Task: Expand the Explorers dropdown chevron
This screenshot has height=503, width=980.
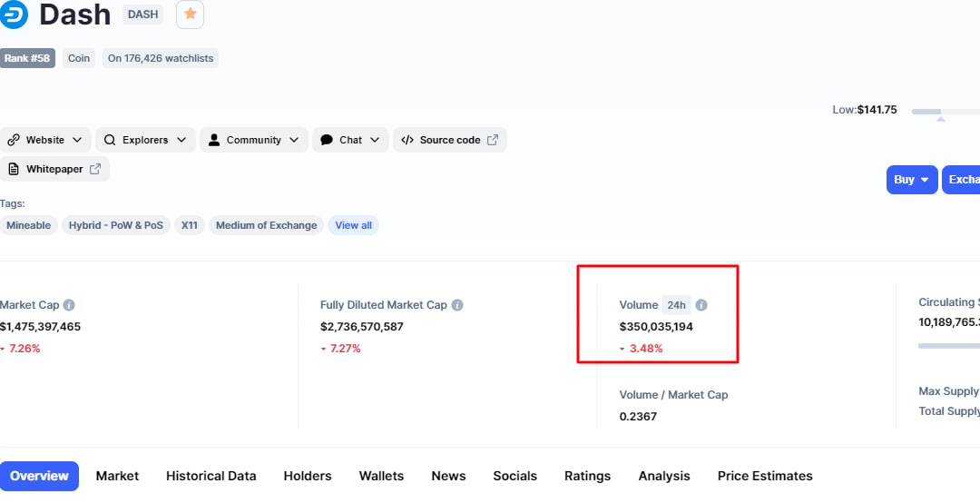Action: coord(181,140)
